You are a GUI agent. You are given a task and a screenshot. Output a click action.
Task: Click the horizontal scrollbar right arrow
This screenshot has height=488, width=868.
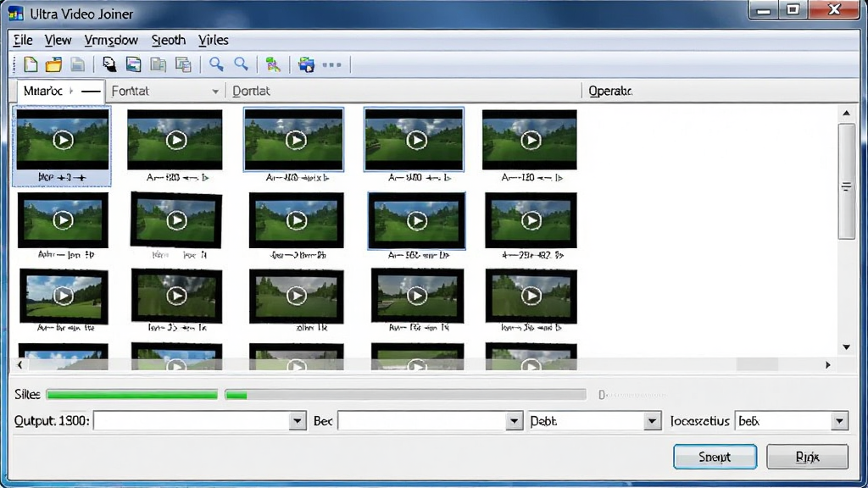tap(828, 364)
